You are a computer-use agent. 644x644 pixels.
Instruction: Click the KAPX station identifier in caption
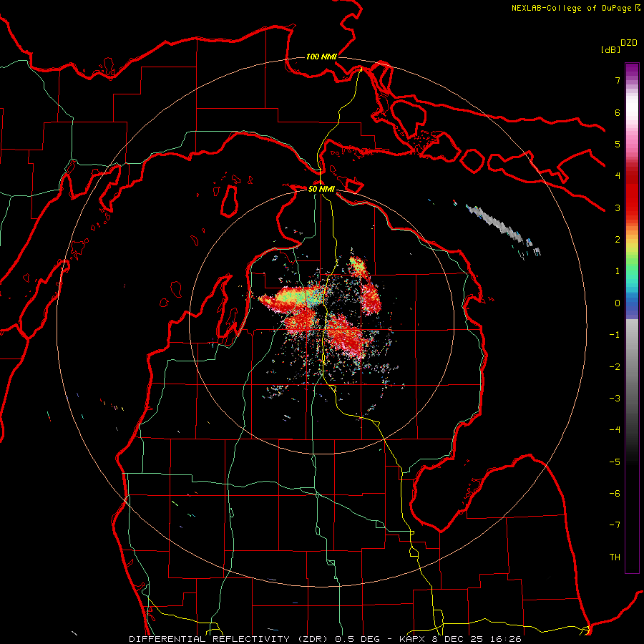pos(411,639)
